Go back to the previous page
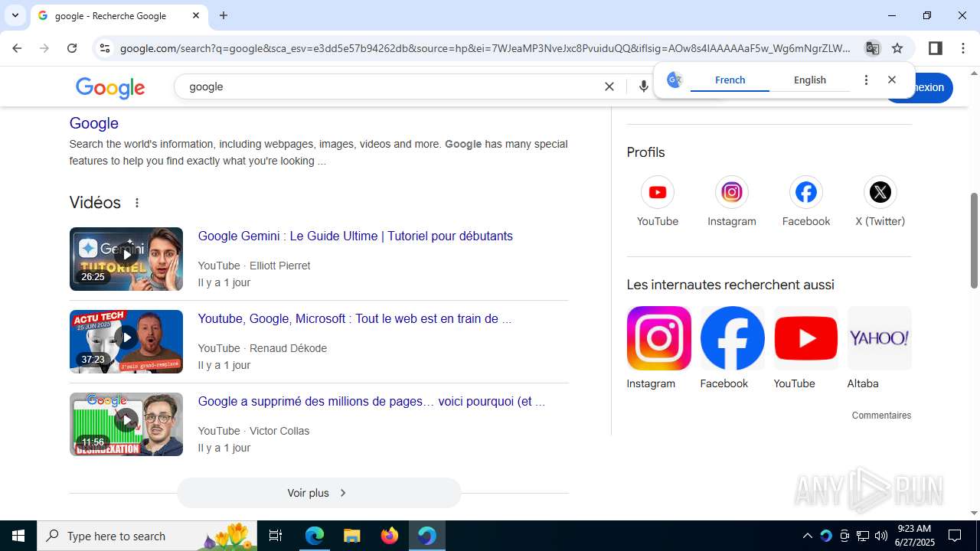The width and height of the screenshot is (980, 551). 17,48
